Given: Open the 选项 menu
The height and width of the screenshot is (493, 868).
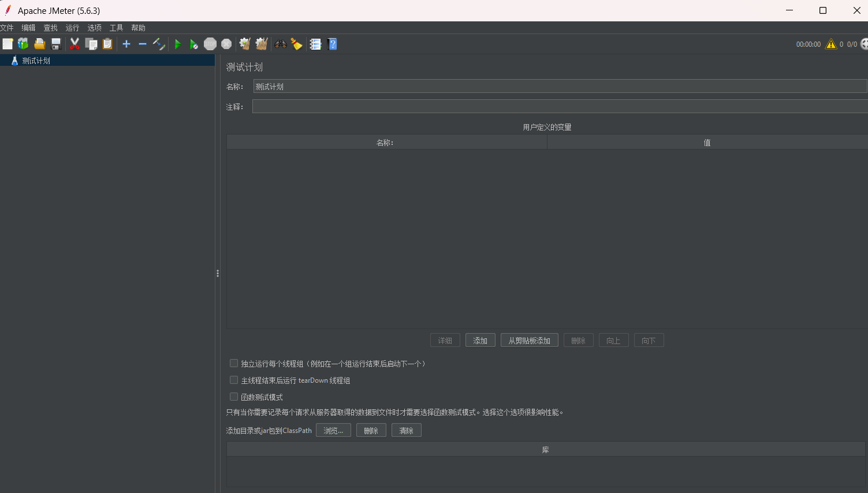Looking at the screenshot, I should 94,28.
